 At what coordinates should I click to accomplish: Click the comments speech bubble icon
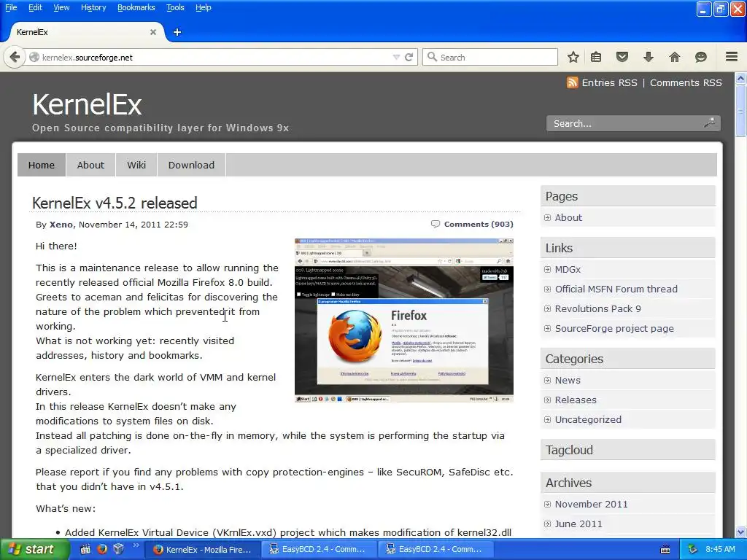pyautogui.click(x=435, y=224)
